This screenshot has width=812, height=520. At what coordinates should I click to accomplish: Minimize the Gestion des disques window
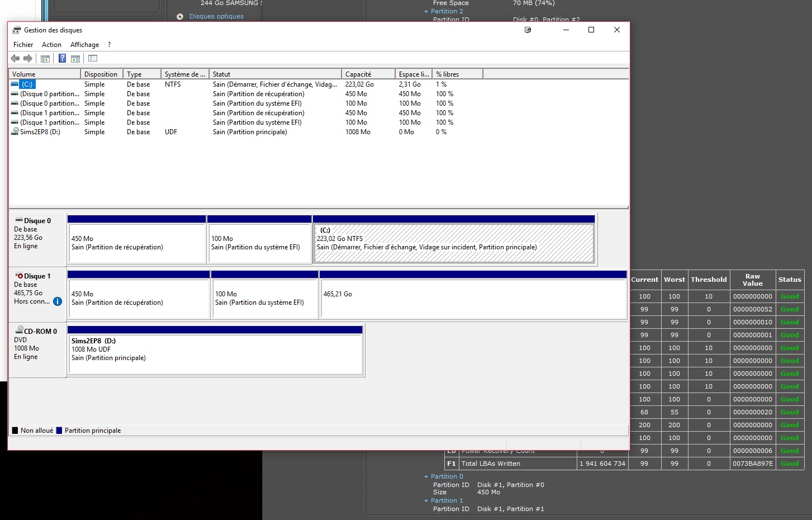pos(566,30)
